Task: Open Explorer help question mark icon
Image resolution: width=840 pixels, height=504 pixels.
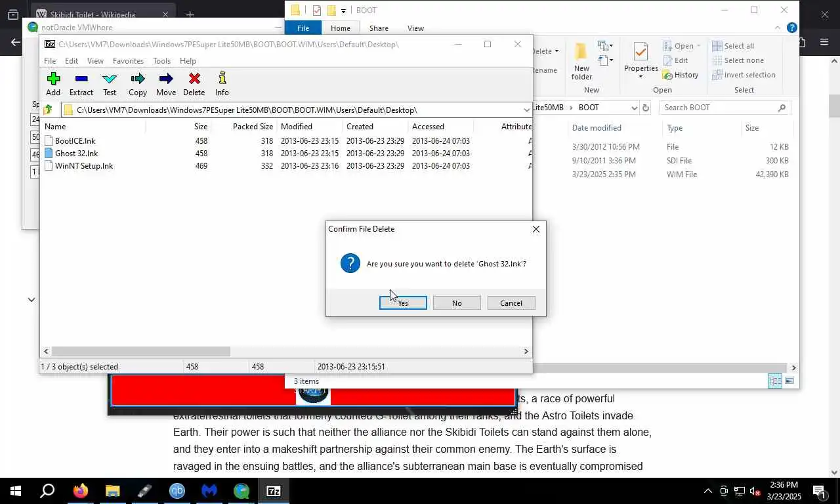Action: click(x=792, y=28)
